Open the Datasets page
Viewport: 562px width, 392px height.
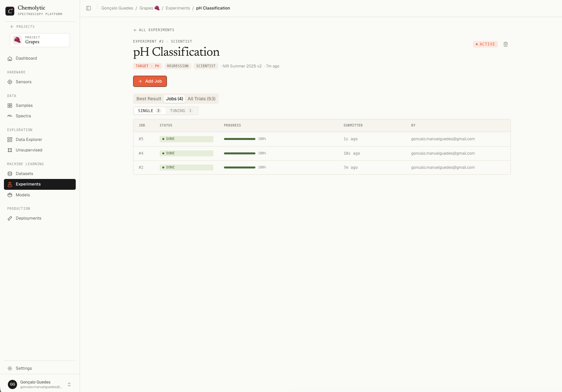click(x=40, y=174)
